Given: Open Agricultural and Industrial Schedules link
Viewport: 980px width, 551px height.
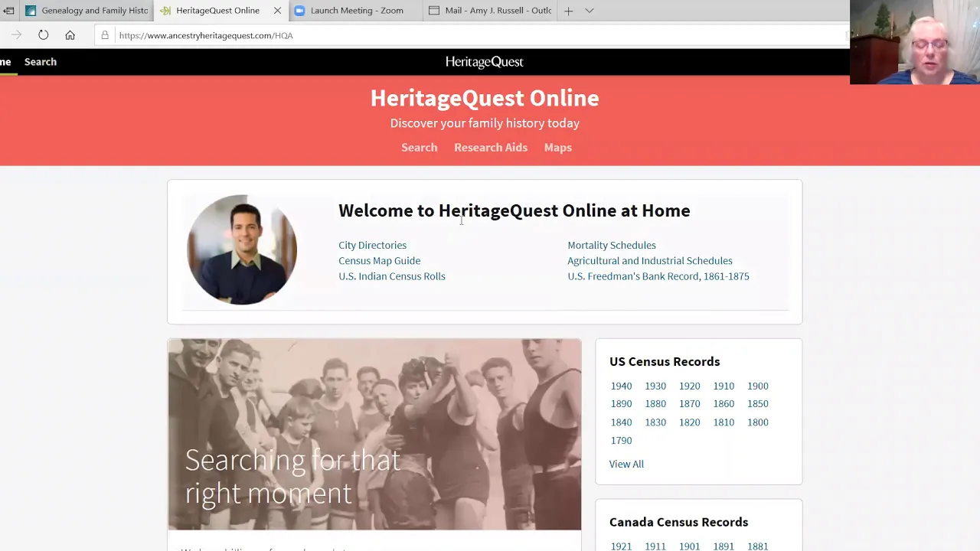Looking at the screenshot, I should tap(650, 261).
